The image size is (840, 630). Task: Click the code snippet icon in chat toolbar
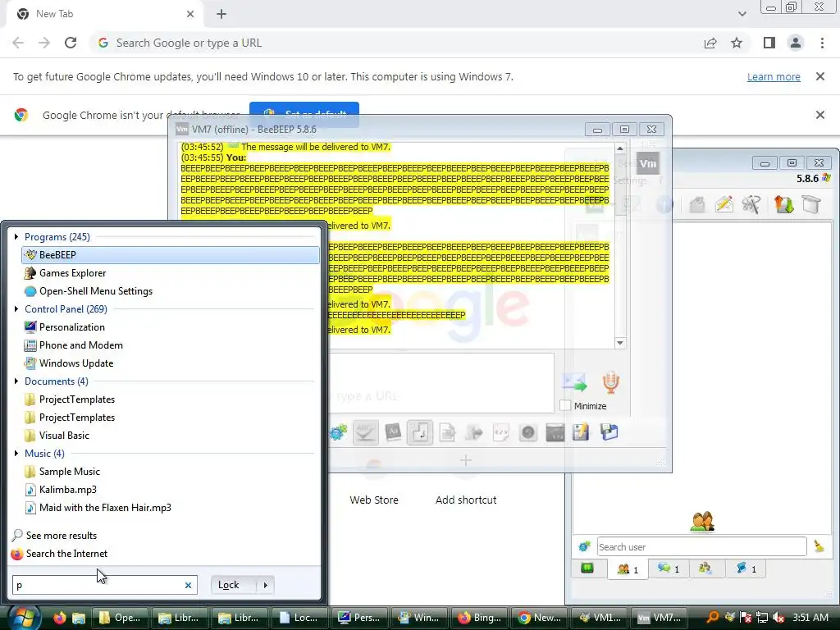pyautogui.click(x=501, y=432)
